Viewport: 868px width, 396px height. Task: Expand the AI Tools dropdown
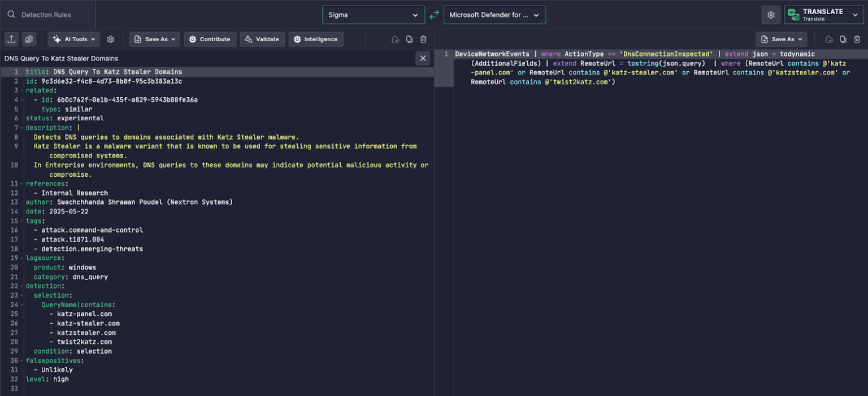coord(74,40)
